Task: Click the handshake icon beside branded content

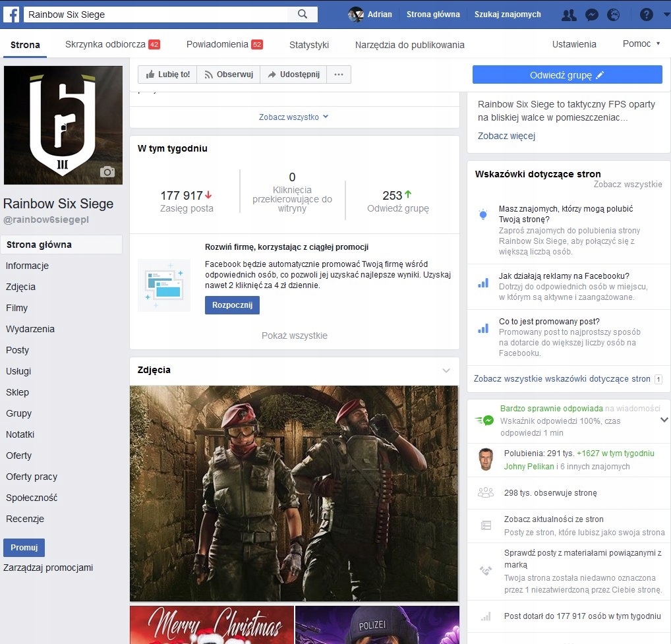Action: (x=486, y=570)
